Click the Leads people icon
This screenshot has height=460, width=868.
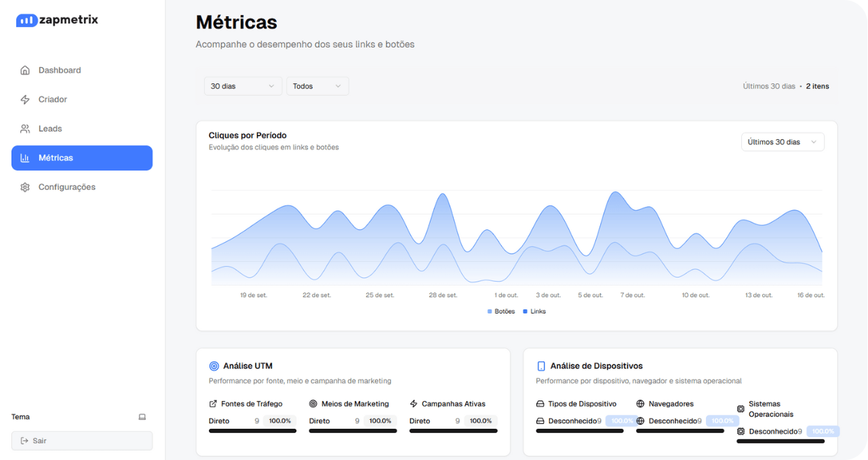[25, 129]
